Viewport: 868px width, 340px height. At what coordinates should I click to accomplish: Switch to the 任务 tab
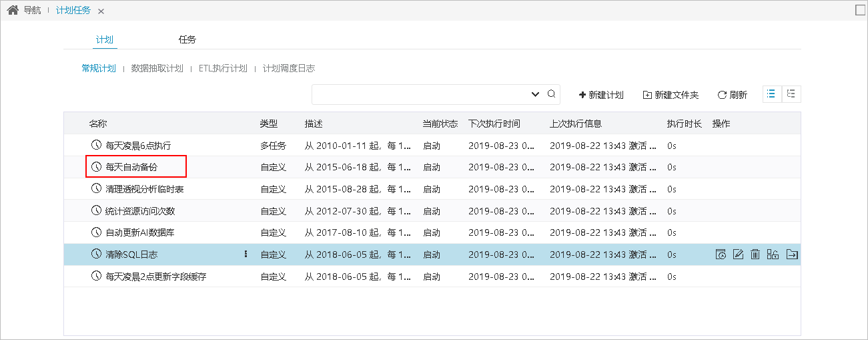(187, 40)
